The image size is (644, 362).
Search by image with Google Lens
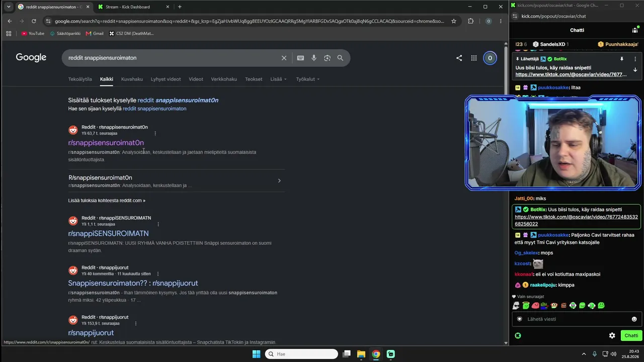tap(327, 58)
